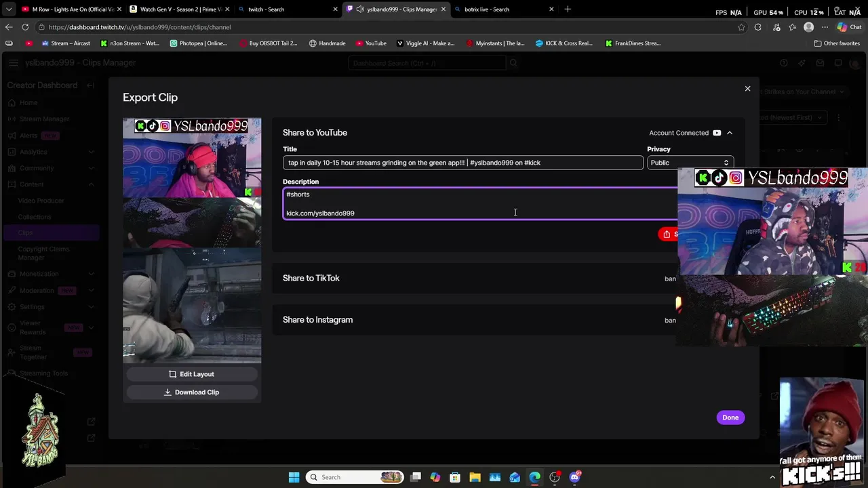The image size is (868, 488).
Task: Click the address bar URL
Action: pyautogui.click(x=140, y=27)
